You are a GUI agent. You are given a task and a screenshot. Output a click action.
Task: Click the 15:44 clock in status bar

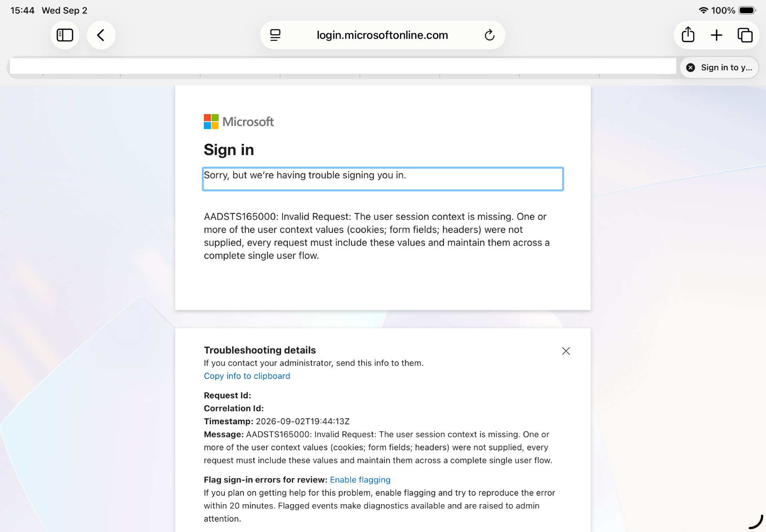click(x=22, y=10)
